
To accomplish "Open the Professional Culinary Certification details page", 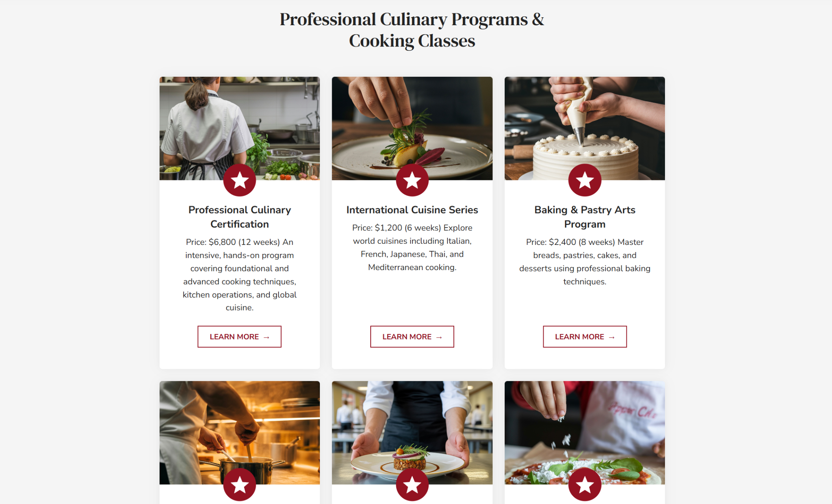I will point(240,337).
